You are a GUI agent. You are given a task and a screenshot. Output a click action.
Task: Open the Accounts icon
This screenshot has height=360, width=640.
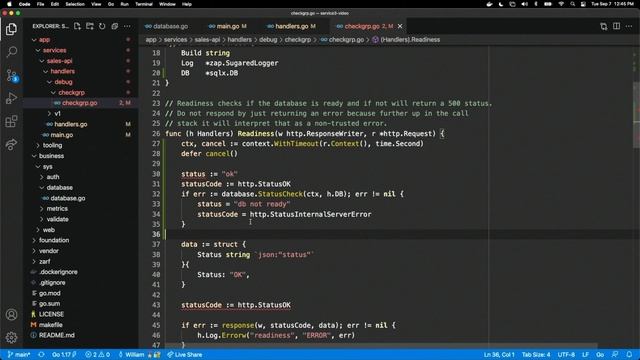(x=11, y=314)
